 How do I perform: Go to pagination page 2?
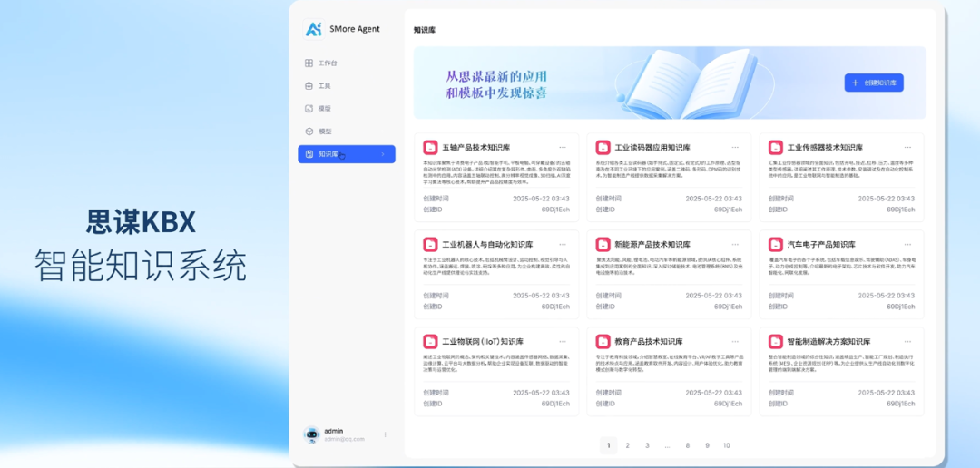[628, 445]
